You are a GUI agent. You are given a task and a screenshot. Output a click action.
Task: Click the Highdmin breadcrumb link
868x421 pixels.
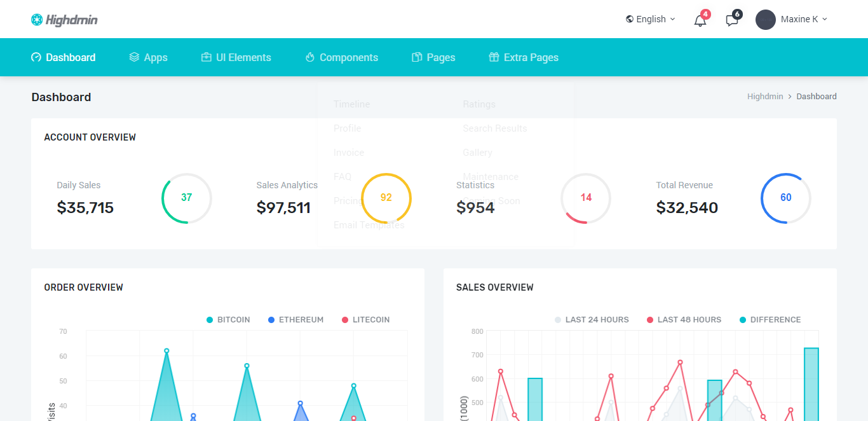(765, 97)
